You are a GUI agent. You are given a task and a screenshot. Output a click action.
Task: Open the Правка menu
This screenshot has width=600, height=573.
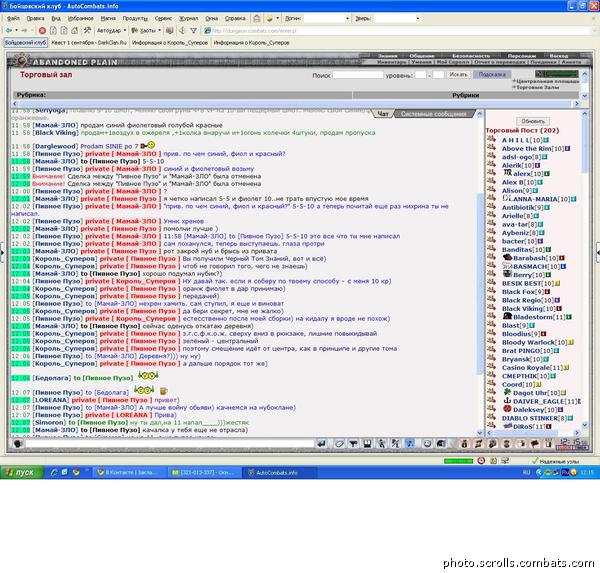(35, 18)
